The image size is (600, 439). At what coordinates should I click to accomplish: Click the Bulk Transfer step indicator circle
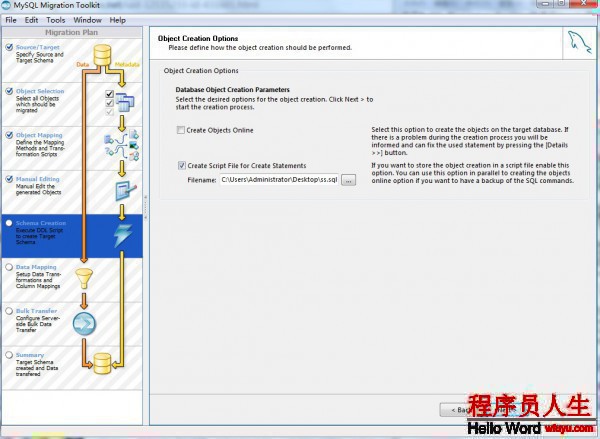9,311
